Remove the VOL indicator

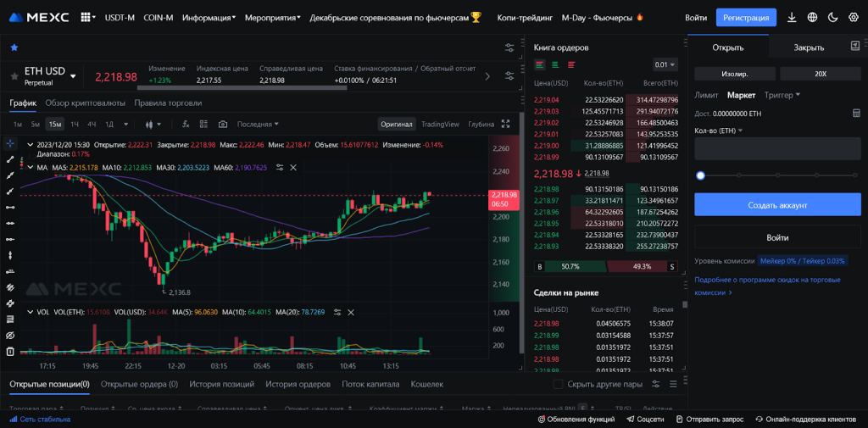[350, 312]
